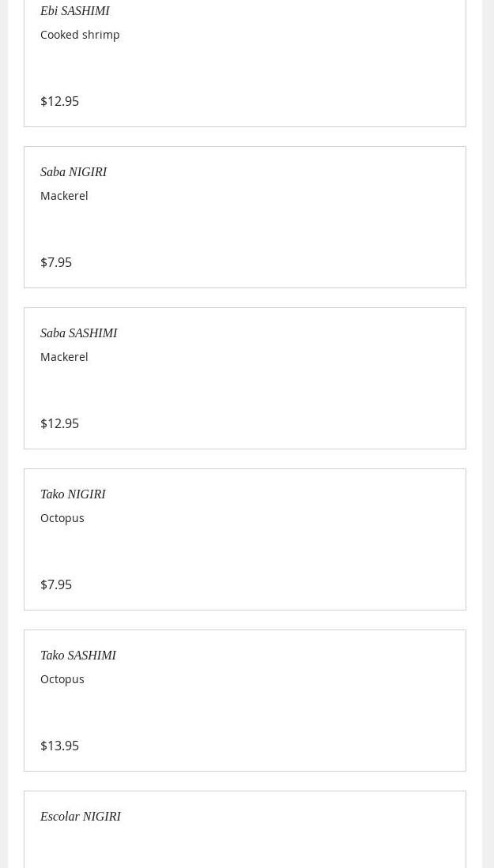
Task: Click Mackerel description under Saba NIGIRI
Action: 64,196
